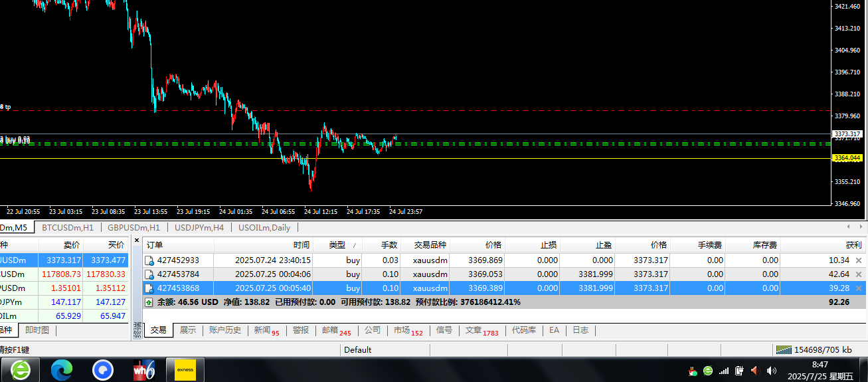
Task: Sort orders by the 订单 column header
Action: pos(178,245)
